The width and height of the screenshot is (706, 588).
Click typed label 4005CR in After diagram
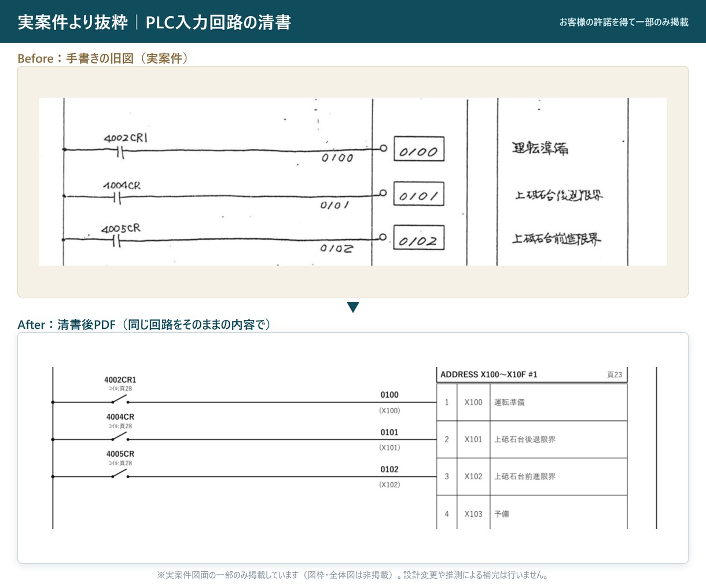pyautogui.click(x=120, y=454)
